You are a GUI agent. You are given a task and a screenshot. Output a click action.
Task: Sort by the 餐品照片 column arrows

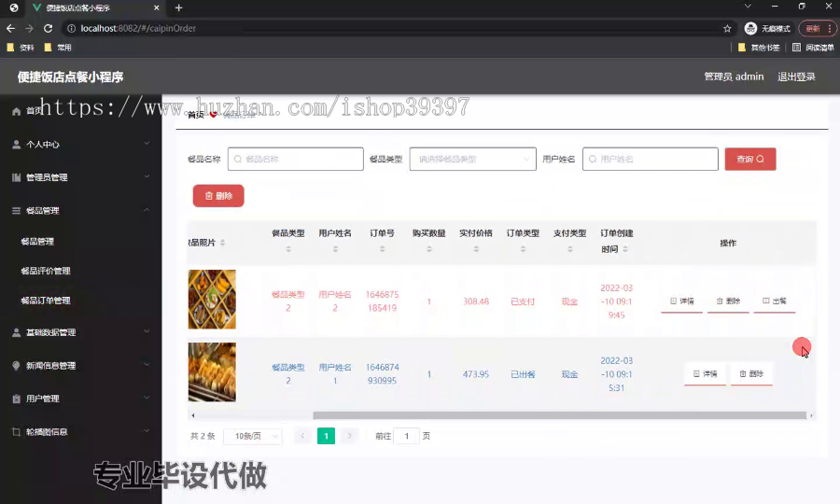click(223, 243)
